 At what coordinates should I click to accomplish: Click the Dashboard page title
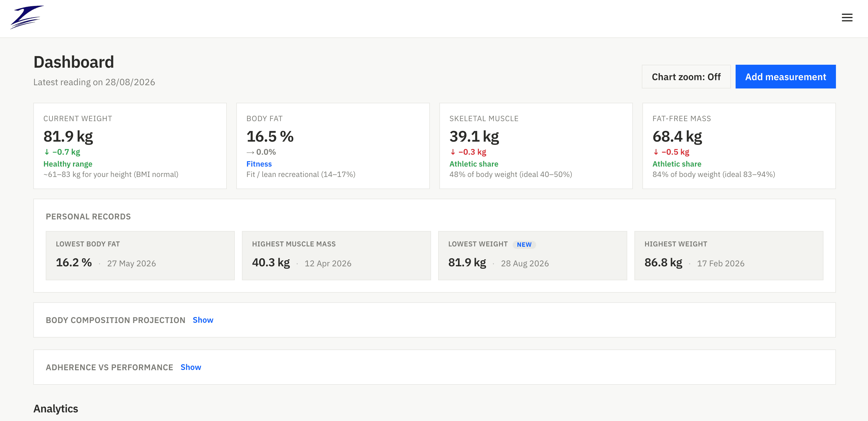[x=73, y=62]
